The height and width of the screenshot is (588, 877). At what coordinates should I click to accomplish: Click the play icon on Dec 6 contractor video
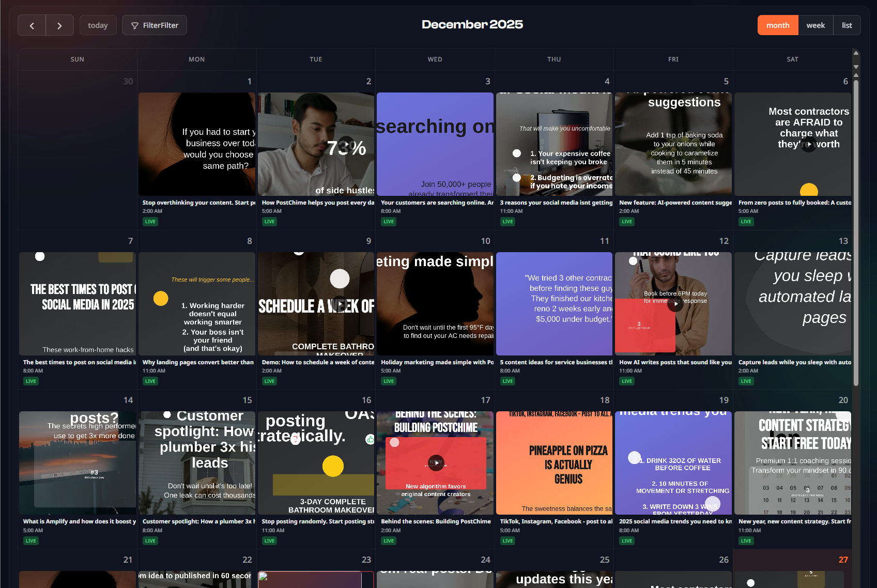tap(808, 145)
